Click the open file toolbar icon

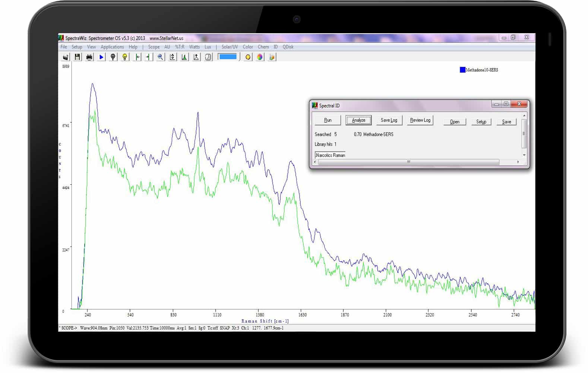(66, 57)
